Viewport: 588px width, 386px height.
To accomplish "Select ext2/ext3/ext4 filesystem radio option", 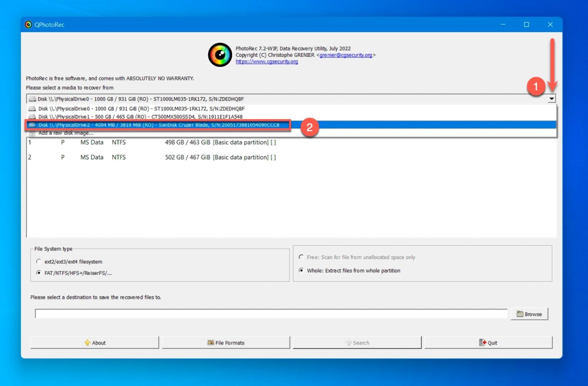I will click(x=39, y=261).
